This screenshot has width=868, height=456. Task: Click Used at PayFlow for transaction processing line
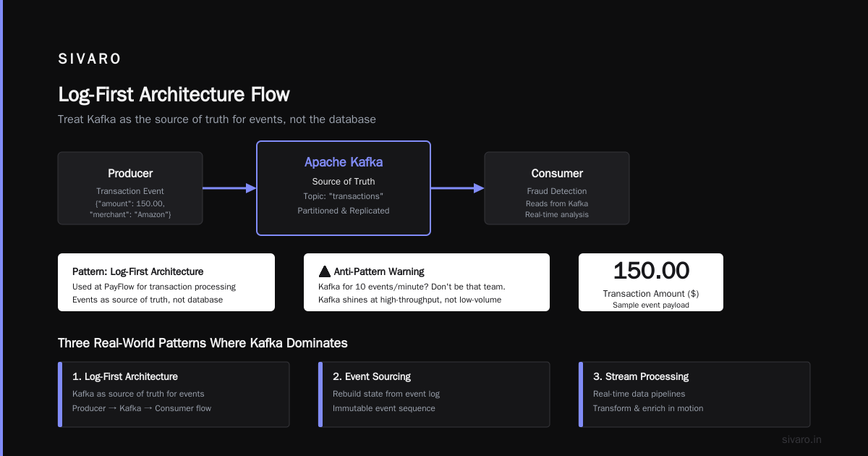(x=154, y=287)
